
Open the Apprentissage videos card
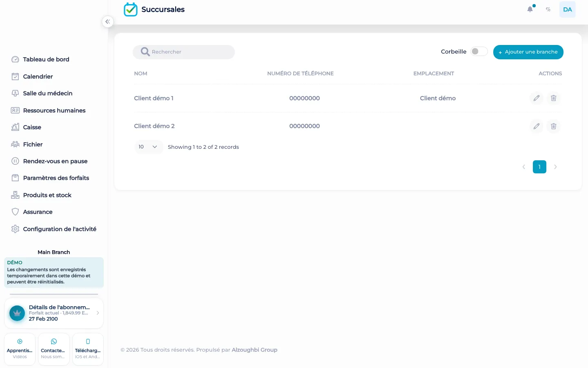20,349
